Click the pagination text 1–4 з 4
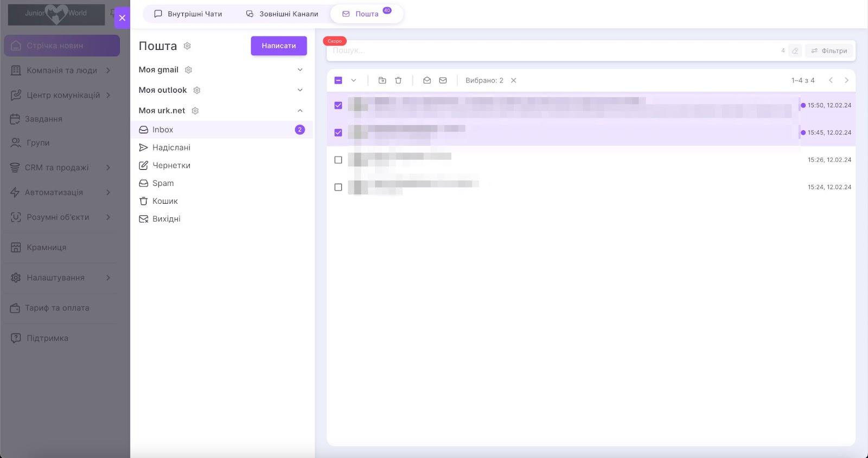Image resolution: width=868 pixels, height=458 pixels. click(803, 80)
